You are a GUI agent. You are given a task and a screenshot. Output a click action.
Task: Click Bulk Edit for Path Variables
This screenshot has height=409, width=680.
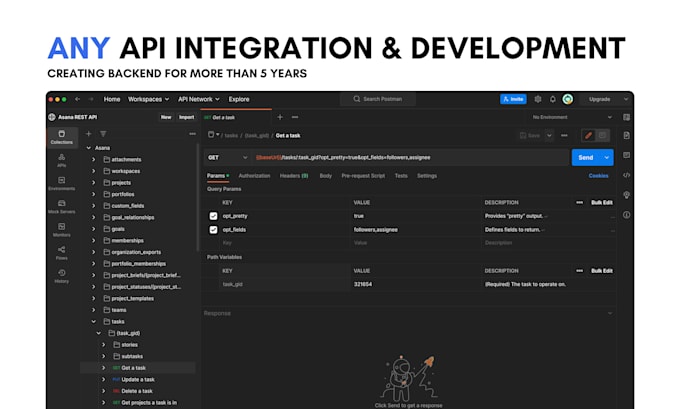pyautogui.click(x=602, y=271)
